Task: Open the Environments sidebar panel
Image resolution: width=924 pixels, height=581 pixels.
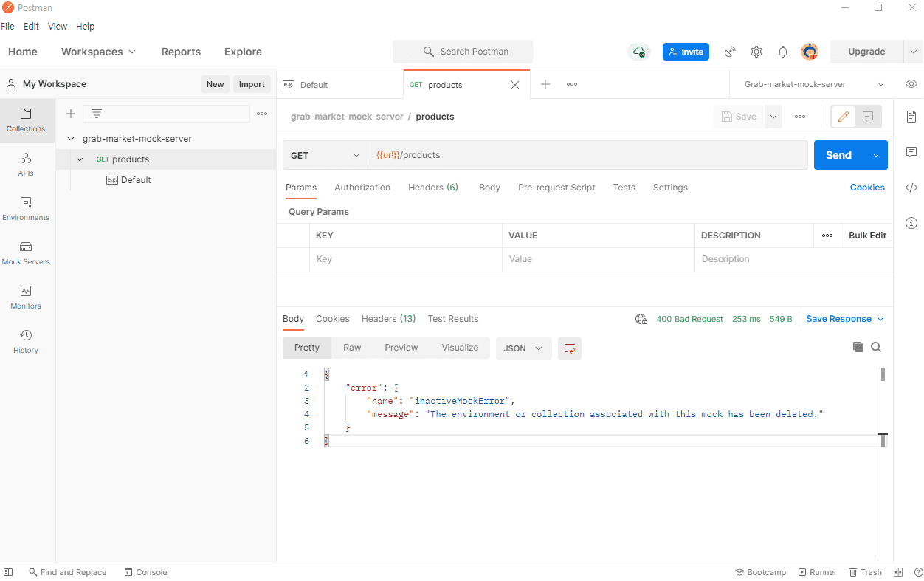Action: coord(26,208)
